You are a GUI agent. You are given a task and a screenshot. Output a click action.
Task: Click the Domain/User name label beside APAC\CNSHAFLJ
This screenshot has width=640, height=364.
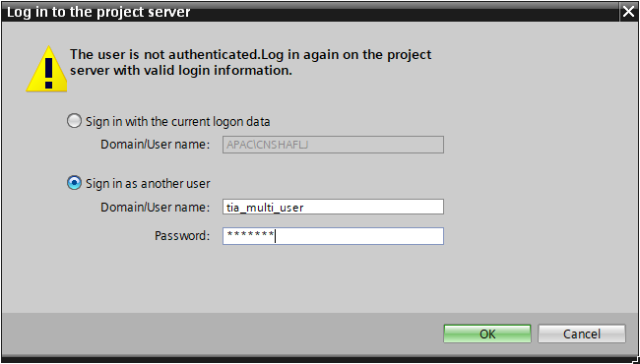tap(156, 145)
